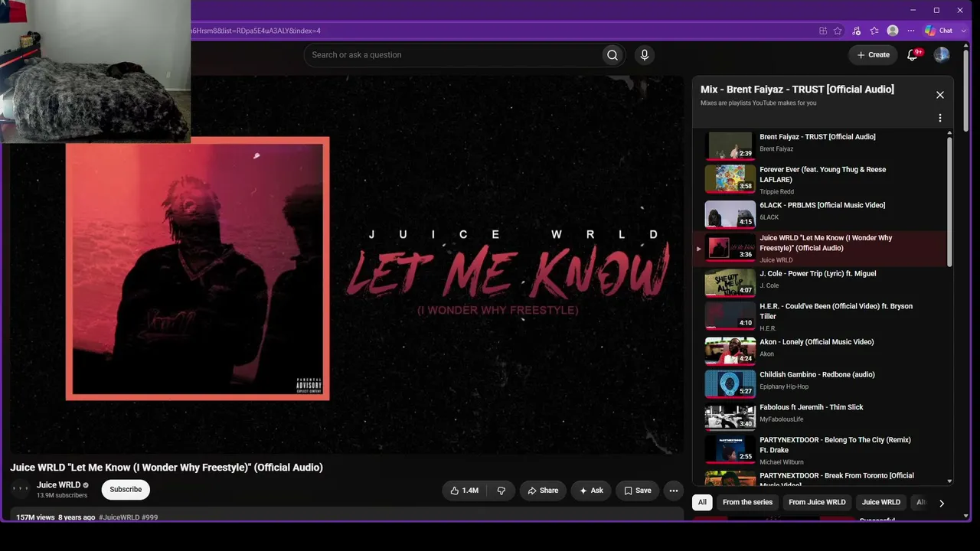
Task: Select the From Juice WRLD chip
Action: 817,502
